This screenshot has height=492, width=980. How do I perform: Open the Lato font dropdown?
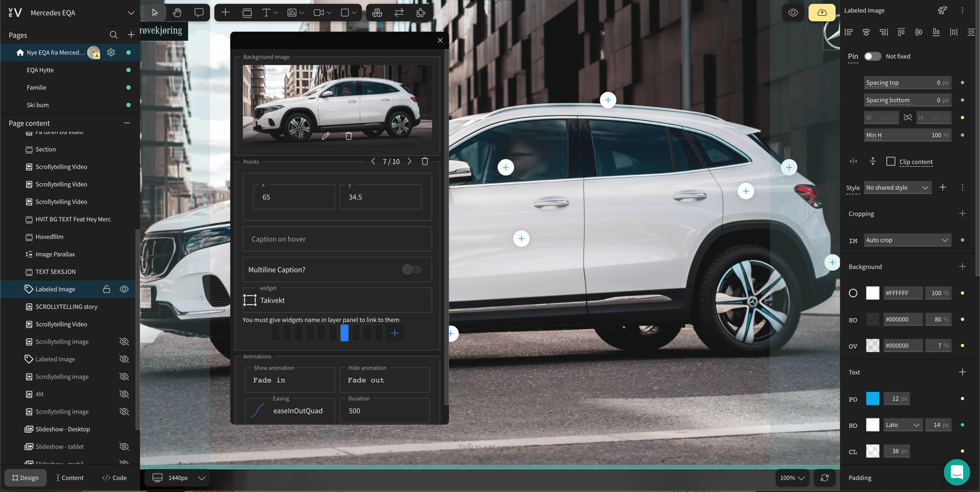(902, 425)
